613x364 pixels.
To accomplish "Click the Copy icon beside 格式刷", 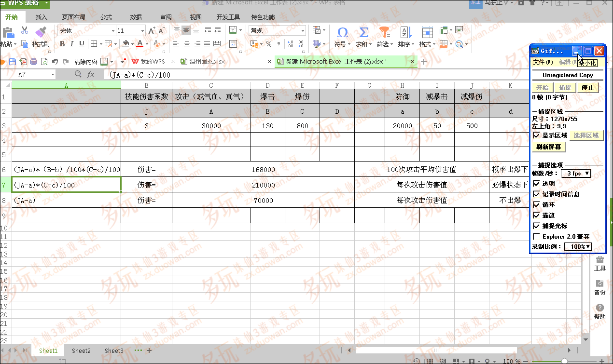I will [x=25, y=44].
